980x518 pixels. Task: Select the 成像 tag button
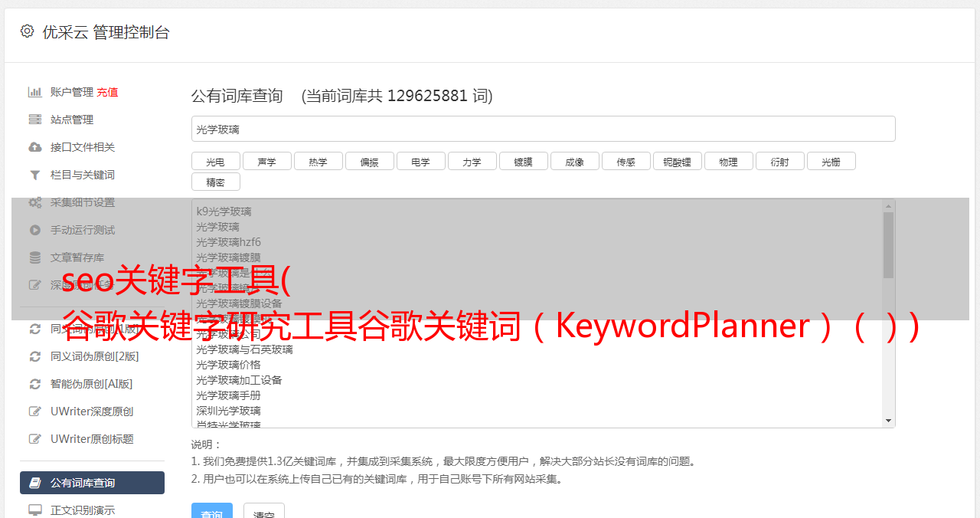[x=575, y=161]
